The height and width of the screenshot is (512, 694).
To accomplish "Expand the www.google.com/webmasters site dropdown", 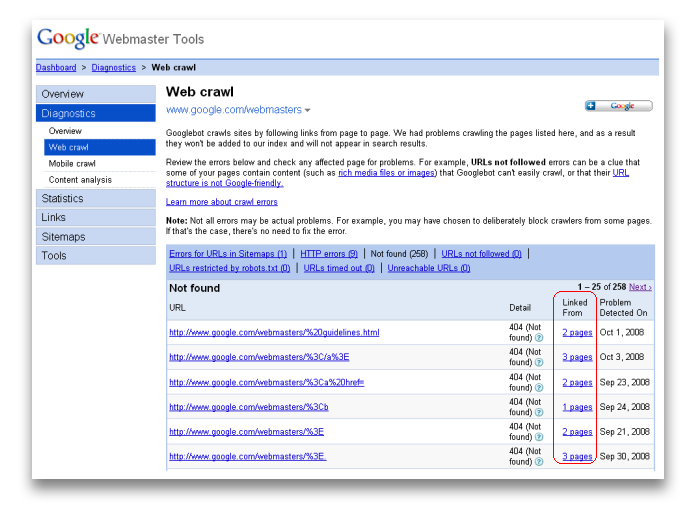I will click(x=307, y=110).
